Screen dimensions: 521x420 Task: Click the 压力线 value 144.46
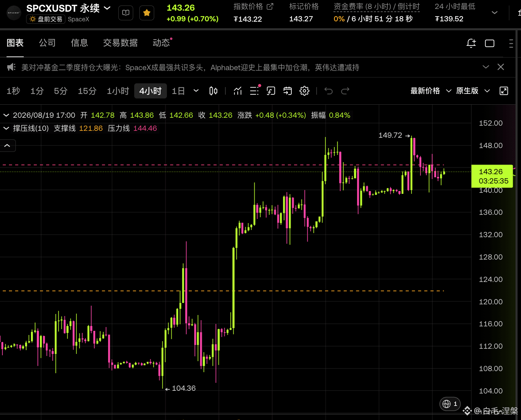[x=145, y=128]
